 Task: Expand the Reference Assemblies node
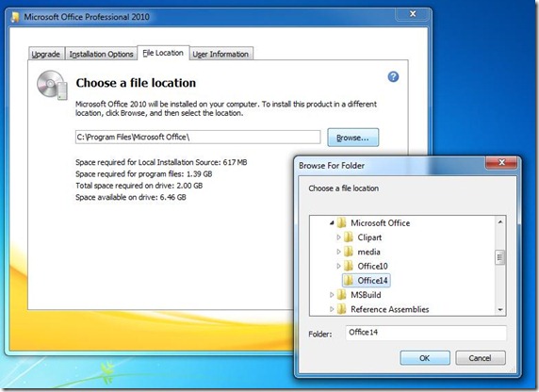pyautogui.click(x=332, y=309)
